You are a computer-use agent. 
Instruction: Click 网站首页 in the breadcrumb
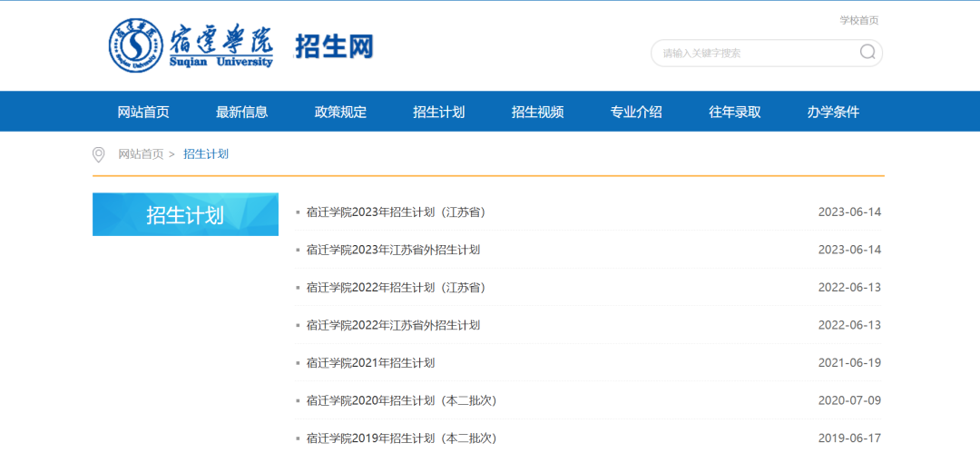click(x=141, y=154)
